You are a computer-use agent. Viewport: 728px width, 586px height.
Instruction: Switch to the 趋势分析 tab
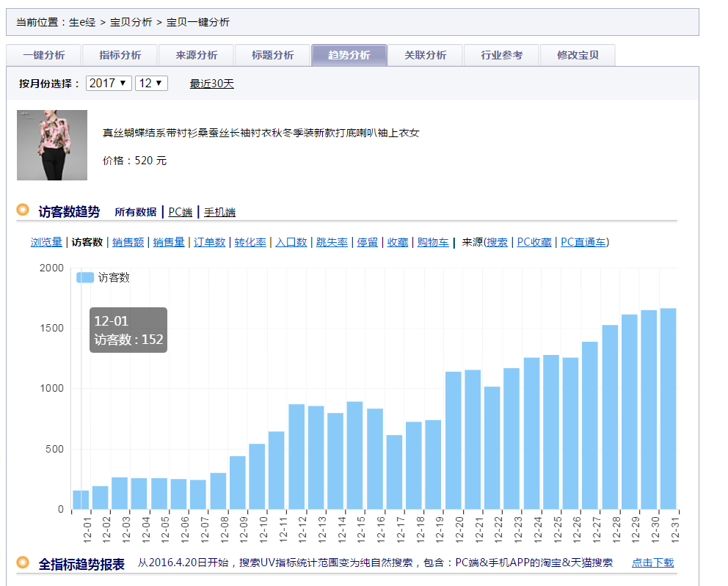click(349, 55)
